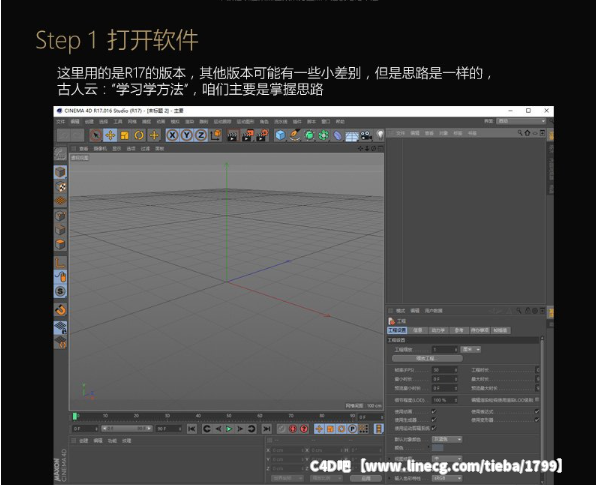
Task: Toggle Y axis lock
Action: 187,135
